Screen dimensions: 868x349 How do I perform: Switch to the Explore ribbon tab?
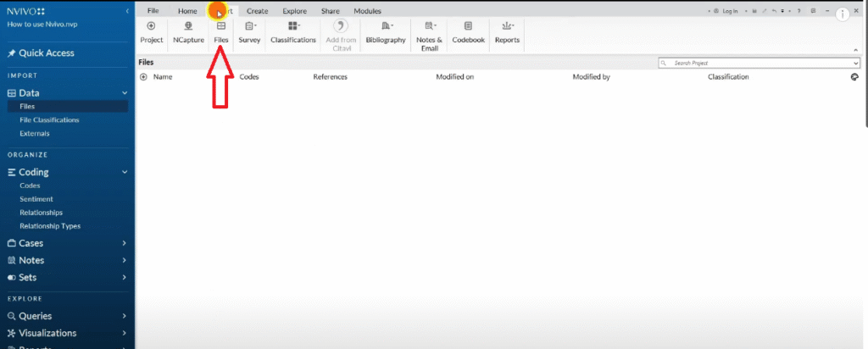point(294,11)
